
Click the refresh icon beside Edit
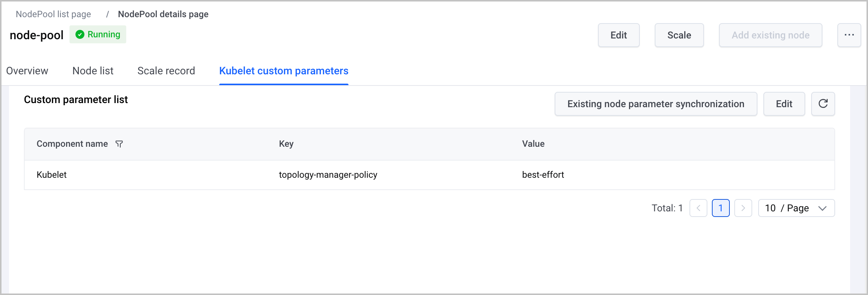click(823, 104)
